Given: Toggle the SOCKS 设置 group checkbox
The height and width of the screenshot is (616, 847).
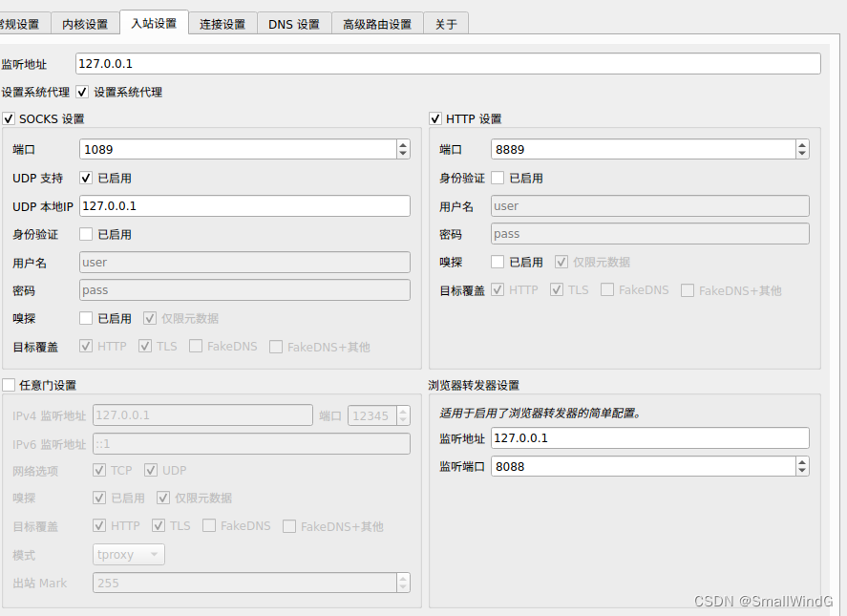Looking at the screenshot, I should point(9,118).
